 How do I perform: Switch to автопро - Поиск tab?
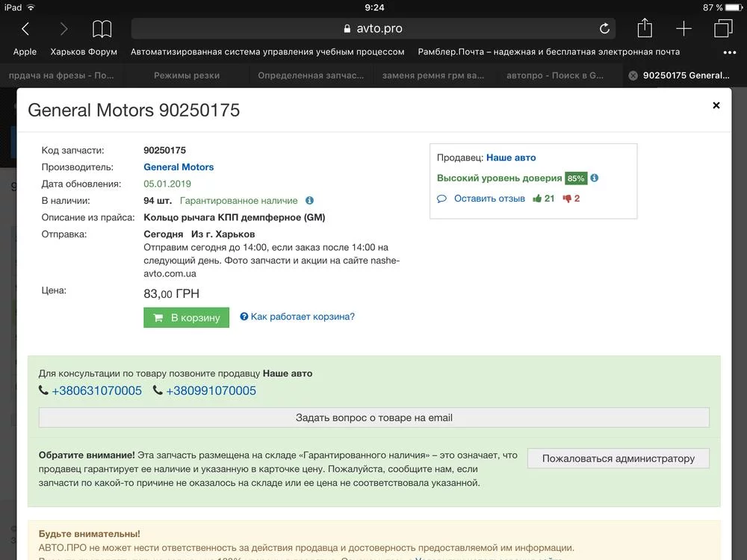click(x=554, y=75)
